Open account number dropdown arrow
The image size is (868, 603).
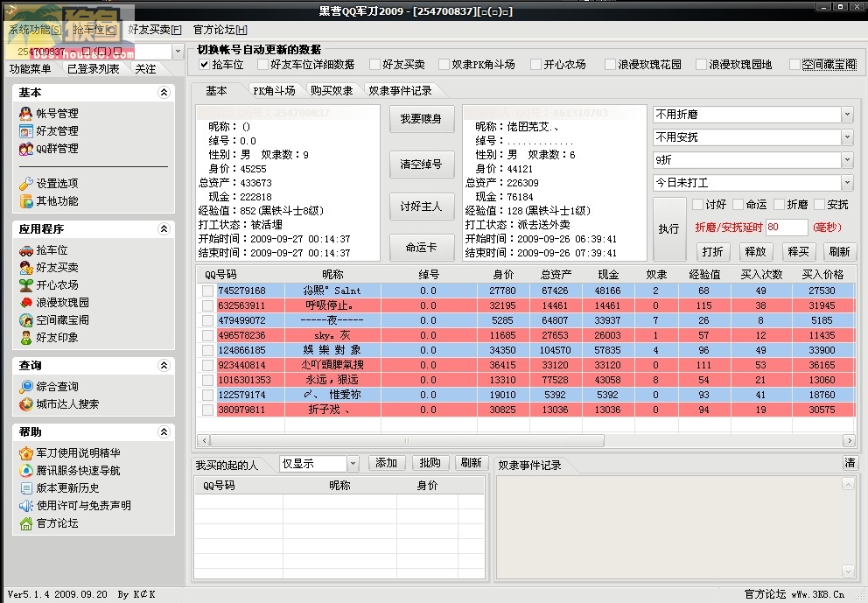click(x=178, y=52)
